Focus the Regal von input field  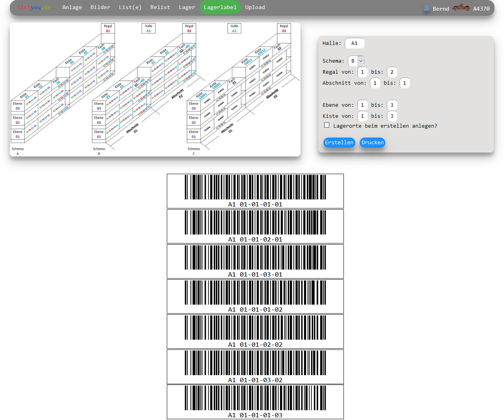pos(362,72)
